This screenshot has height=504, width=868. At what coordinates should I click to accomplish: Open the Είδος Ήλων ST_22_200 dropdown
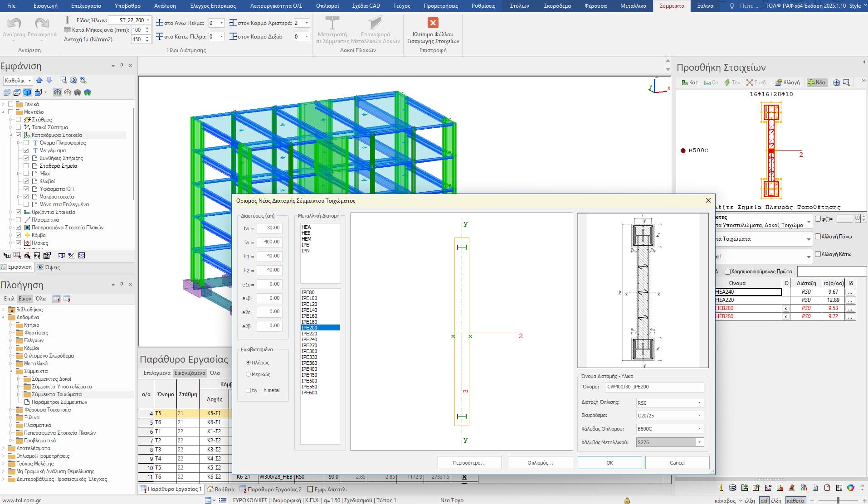point(148,20)
